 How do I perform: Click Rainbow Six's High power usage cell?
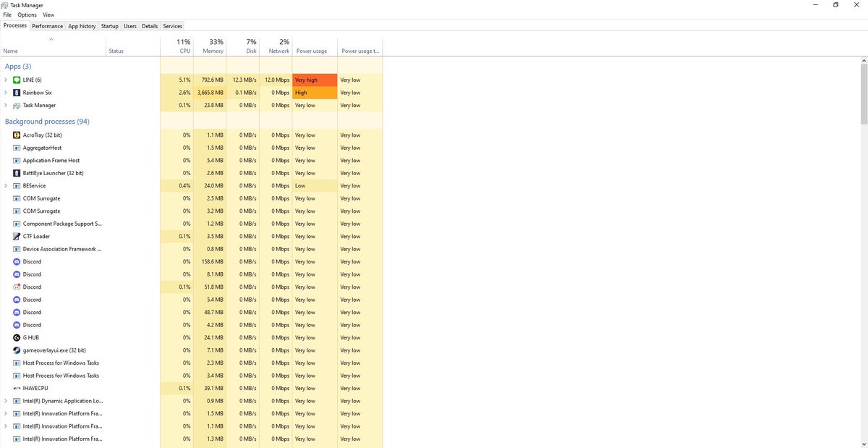point(315,93)
